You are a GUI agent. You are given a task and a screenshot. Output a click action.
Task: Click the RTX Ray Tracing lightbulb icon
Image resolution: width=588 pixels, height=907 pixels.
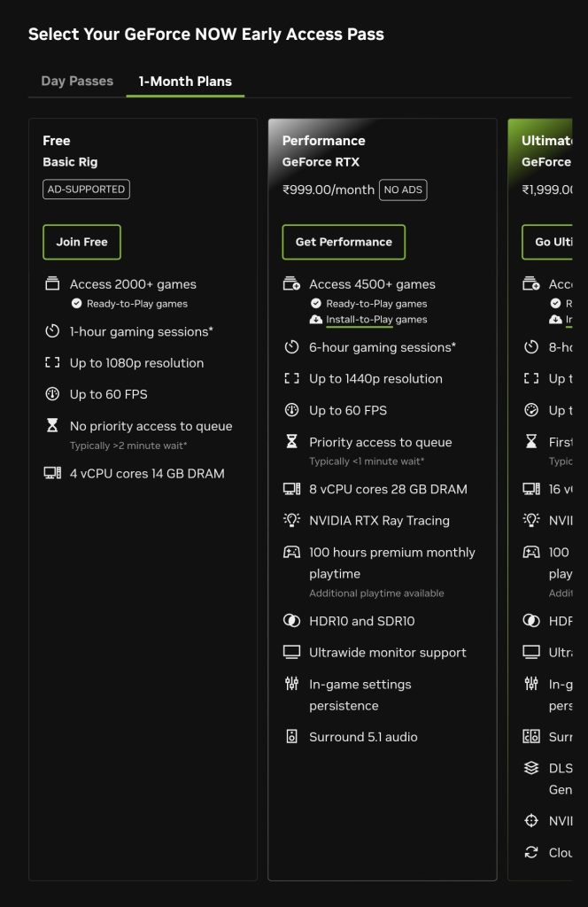[x=291, y=519]
